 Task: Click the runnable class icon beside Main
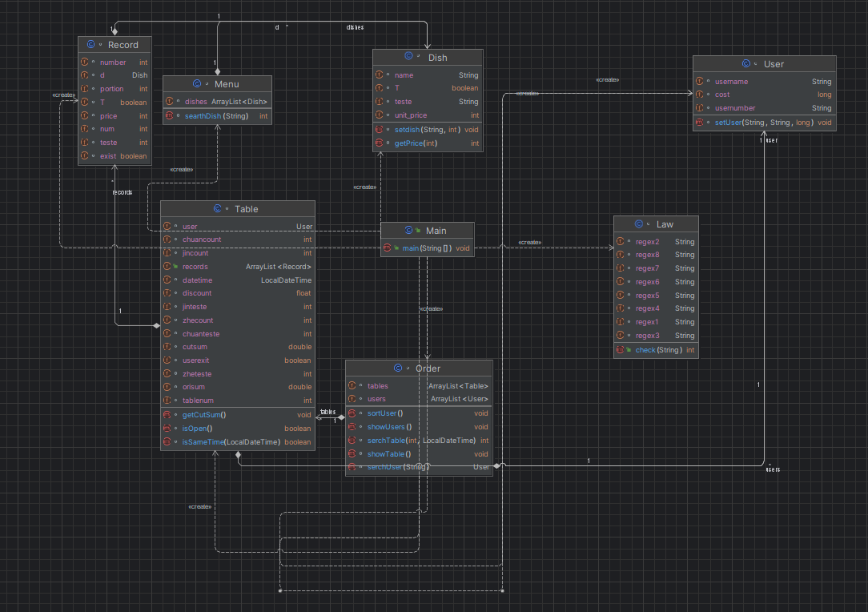[x=408, y=231]
